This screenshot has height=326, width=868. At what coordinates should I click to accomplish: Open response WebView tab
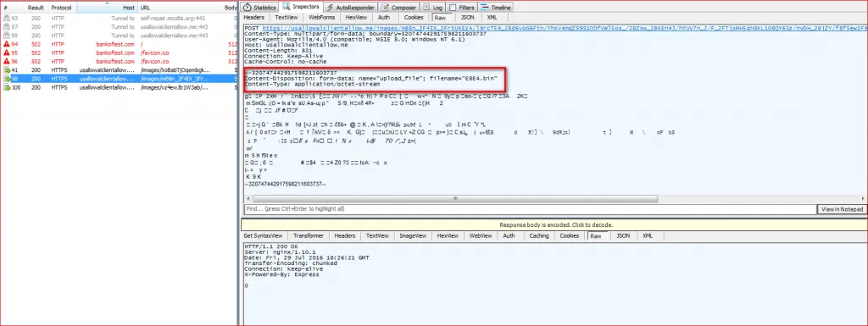[481, 236]
